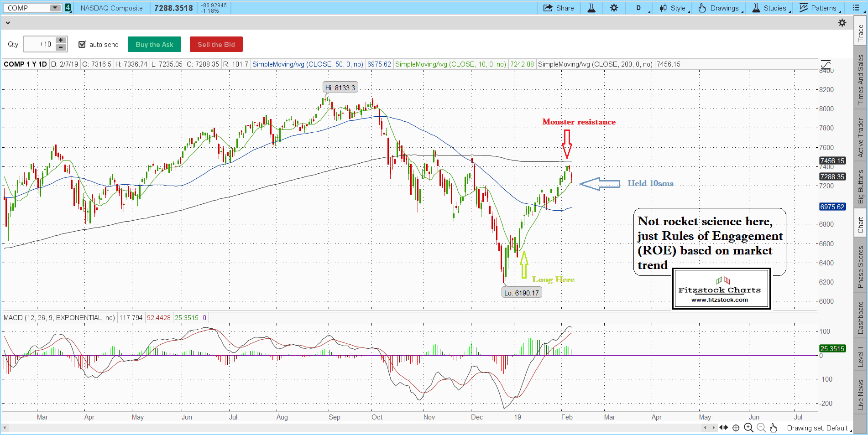The height and width of the screenshot is (435, 868).
Task: Click the green number 4 link icon
Action: (x=68, y=8)
